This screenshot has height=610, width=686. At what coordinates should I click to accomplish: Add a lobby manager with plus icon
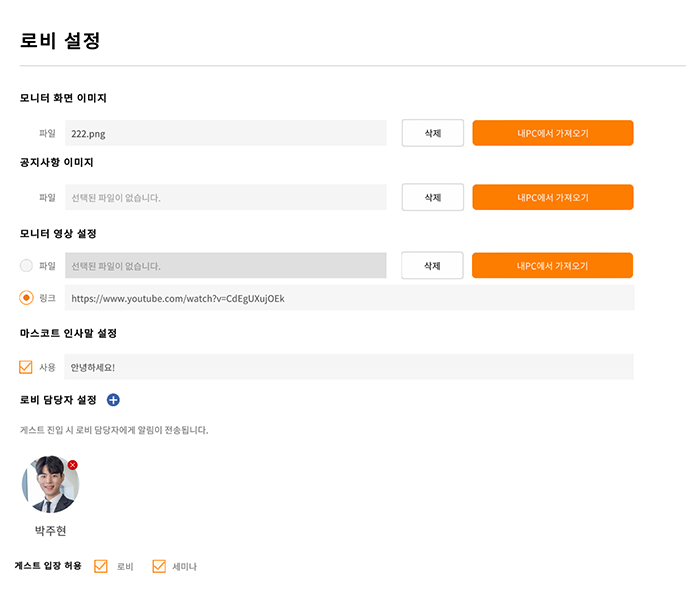[x=113, y=400]
